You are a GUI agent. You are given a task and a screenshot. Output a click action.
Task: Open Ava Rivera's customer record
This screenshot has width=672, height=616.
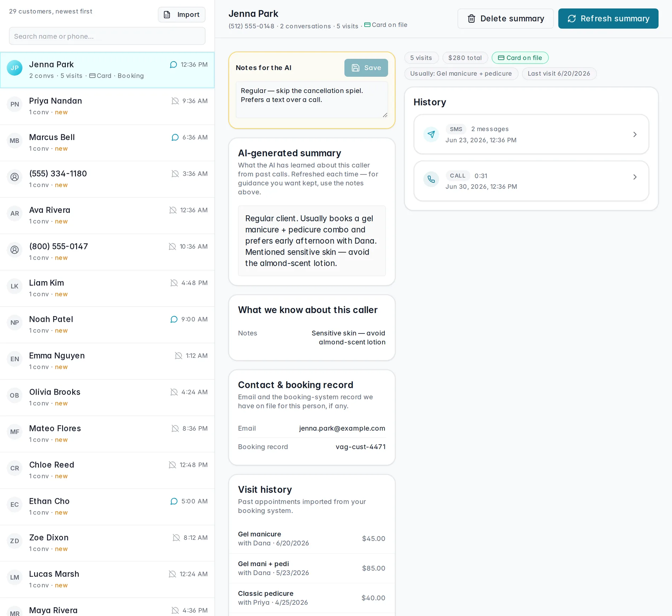[107, 216]
